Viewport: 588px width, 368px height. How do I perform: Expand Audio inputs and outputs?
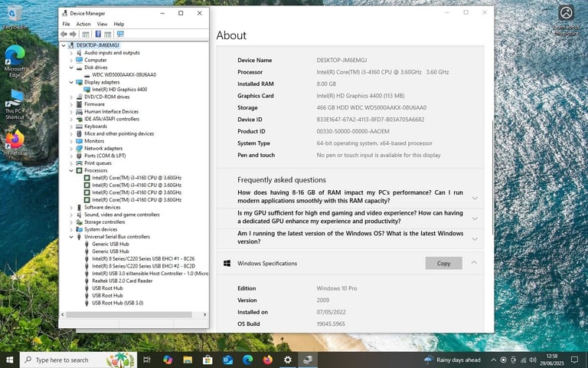71,53
